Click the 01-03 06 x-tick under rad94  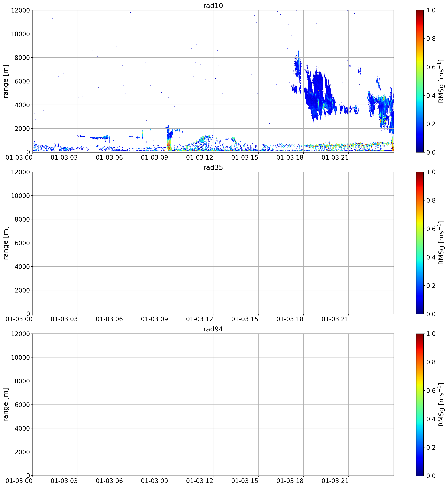coord(109,481)
